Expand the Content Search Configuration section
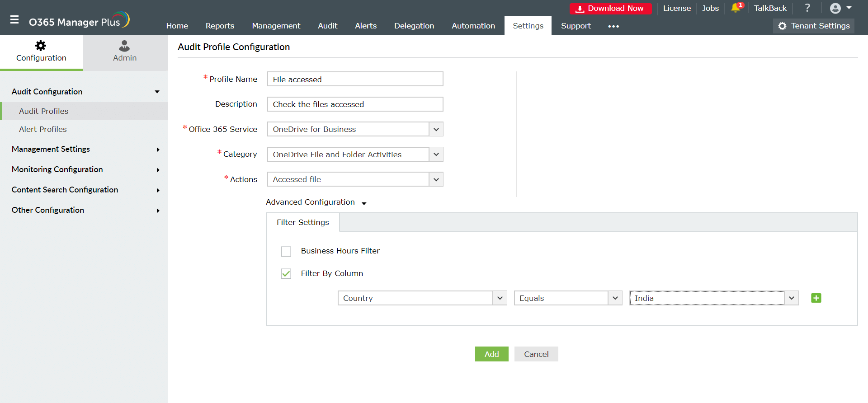868x403 pixels. (86, 190)
